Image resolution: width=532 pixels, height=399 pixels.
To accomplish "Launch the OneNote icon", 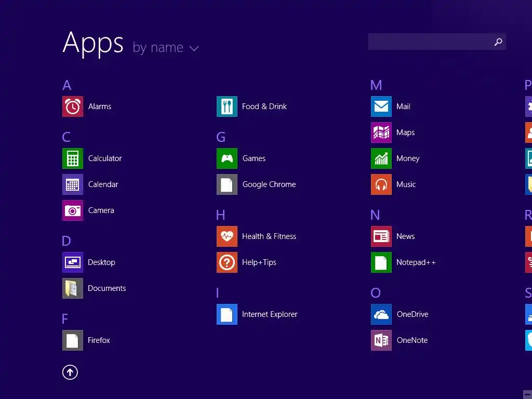I will [x=381, y=340].
